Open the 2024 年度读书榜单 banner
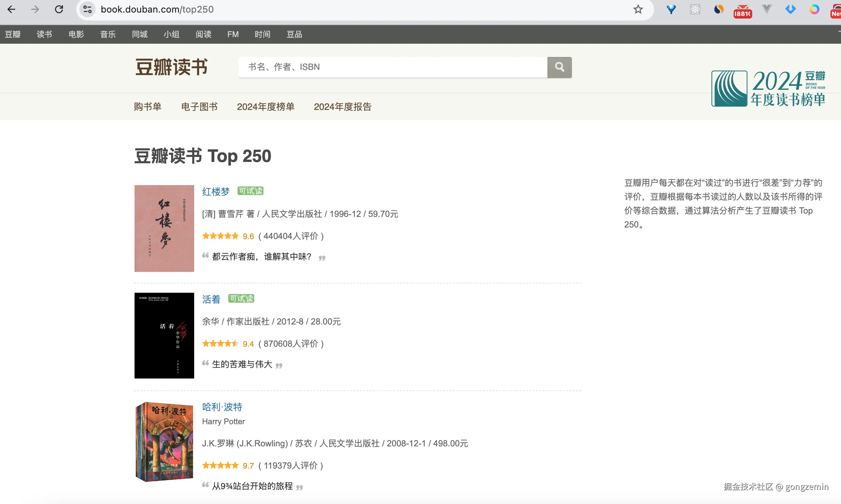This screenshot has height=504, width=841. tap(768, 88)
